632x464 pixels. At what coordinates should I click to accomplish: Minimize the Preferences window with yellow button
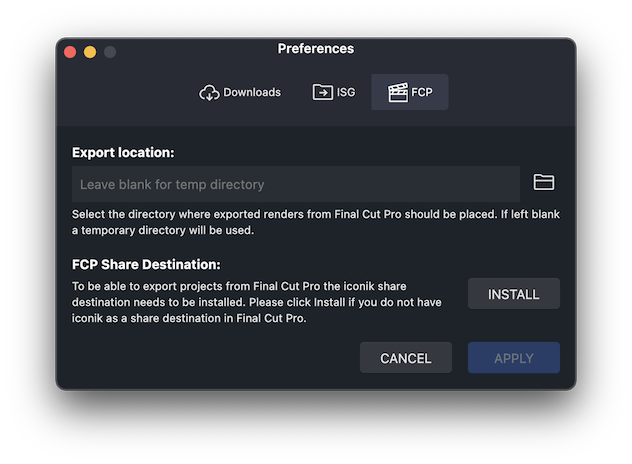90,52
